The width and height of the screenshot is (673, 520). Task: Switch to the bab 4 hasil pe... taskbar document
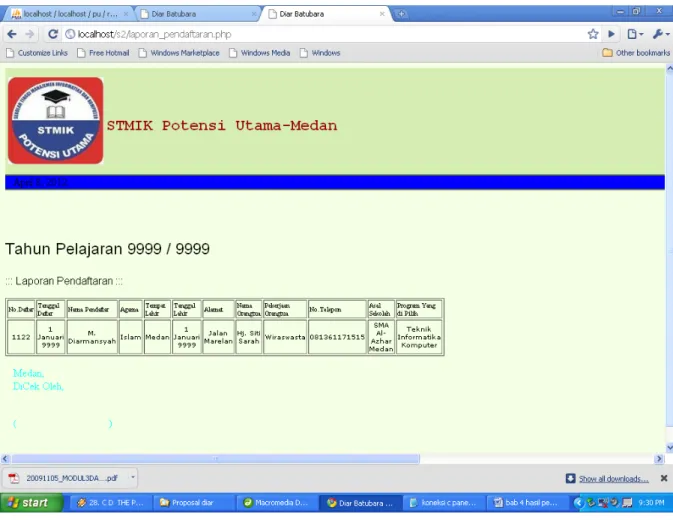click(x=527, y=503)
